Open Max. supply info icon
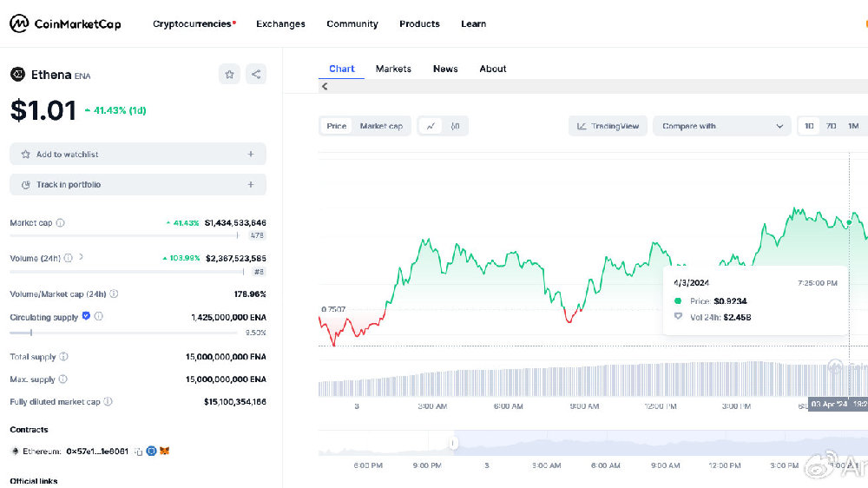 pyautogui.click(x=63, y=379)
